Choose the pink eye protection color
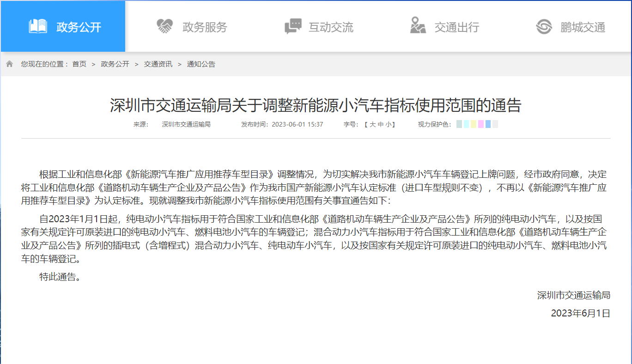 click(481, 124)
